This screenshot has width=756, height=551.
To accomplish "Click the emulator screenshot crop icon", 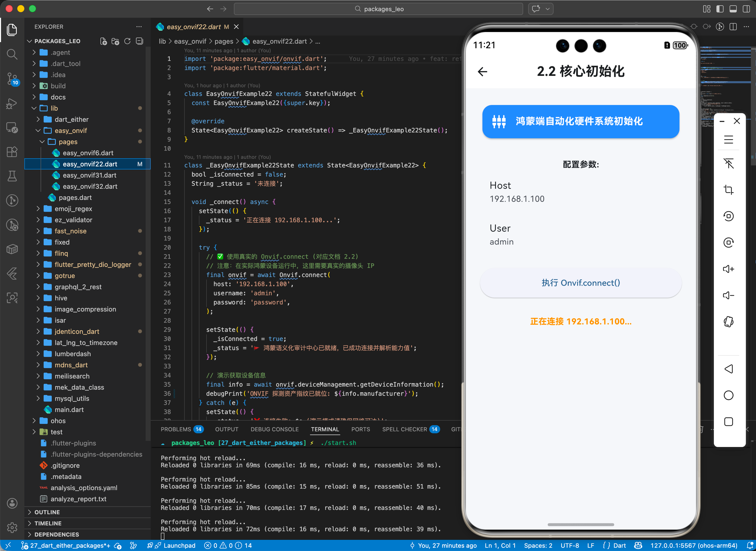I will point(728,190).
